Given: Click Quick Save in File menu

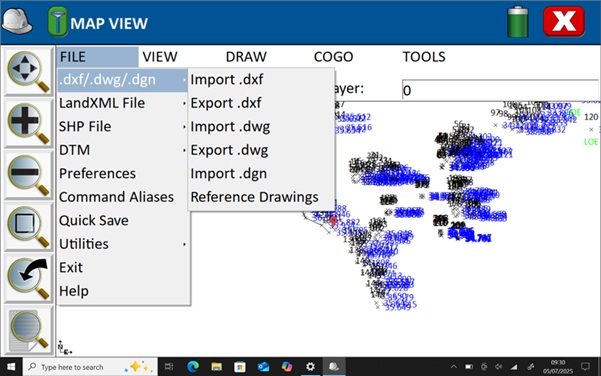Looking at the screenshot, I should click(123, 220).
